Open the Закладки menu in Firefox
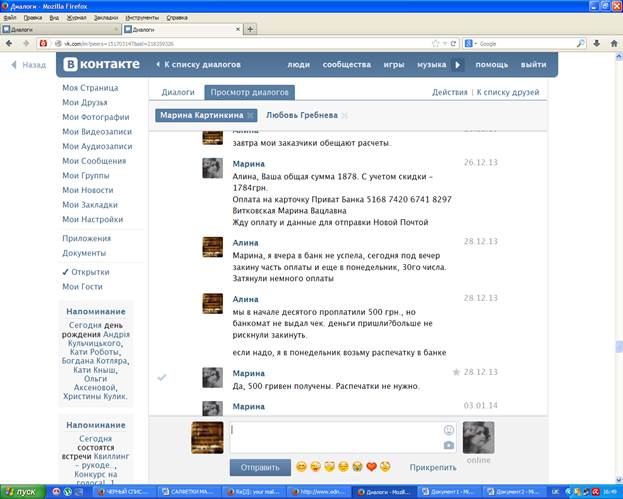The image size is (623, 499). (x=106, y=17)
